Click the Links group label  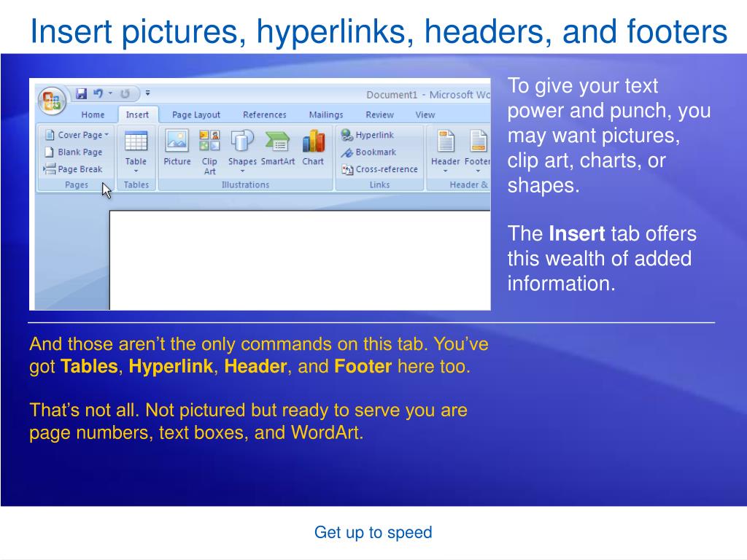(x=379, y=184)
